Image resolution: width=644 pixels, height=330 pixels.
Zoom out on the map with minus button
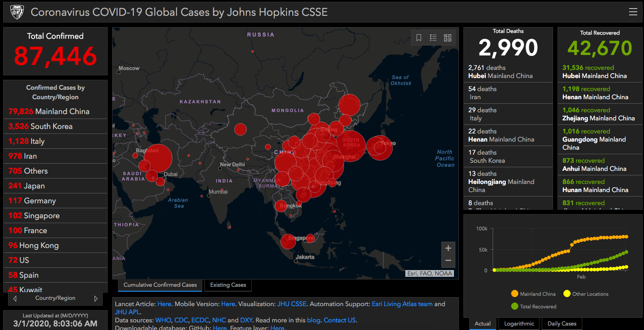(x=448, y=261)
